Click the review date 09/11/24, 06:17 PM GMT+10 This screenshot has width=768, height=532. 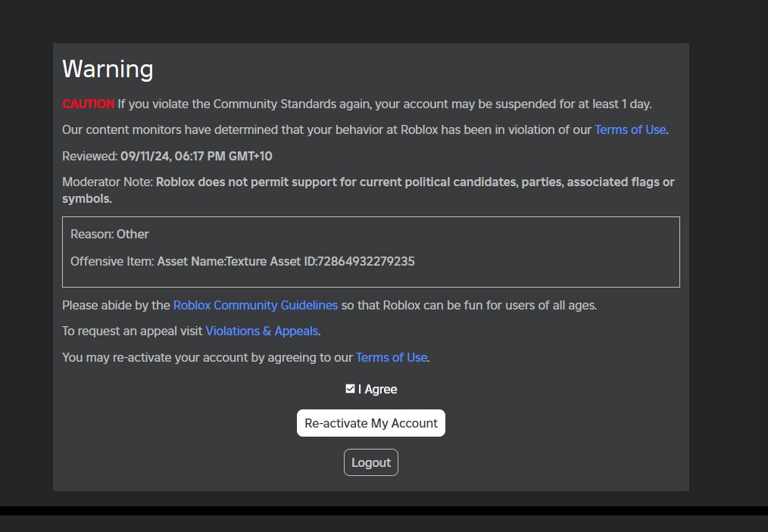click(x=196, y=156)
